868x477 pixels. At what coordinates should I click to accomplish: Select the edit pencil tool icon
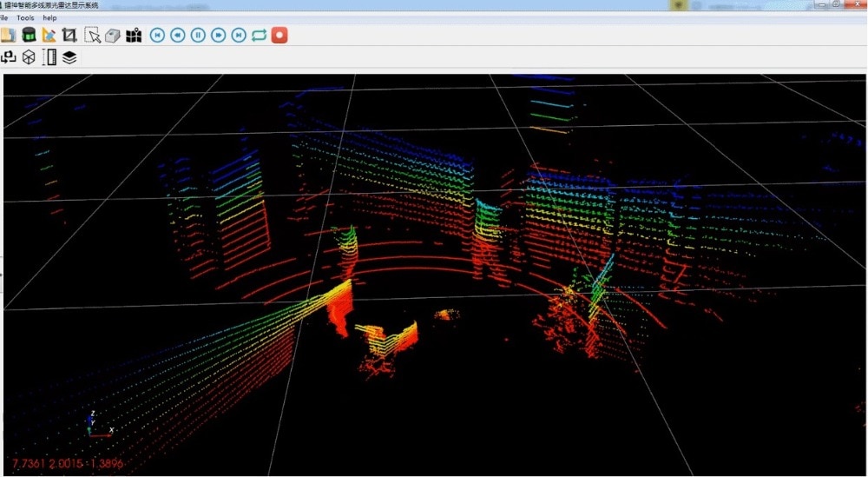(x=49, y=35)
